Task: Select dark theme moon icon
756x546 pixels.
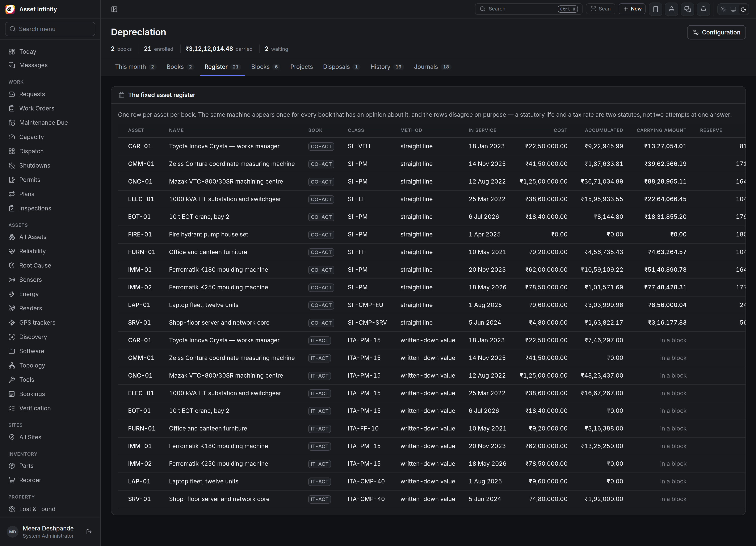Action: (743, 9)
